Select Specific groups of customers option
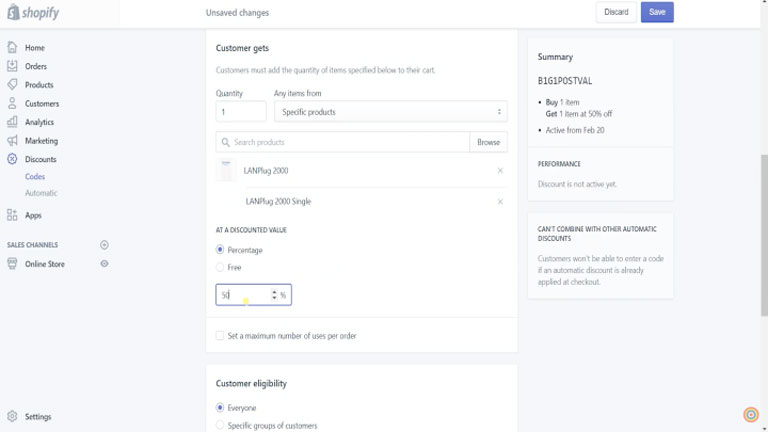Viewport: 768px width, 432px height. point(220,425)
